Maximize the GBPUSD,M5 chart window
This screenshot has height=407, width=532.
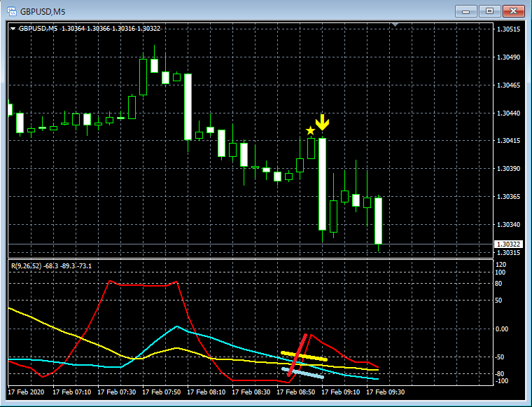click(489, 11)
